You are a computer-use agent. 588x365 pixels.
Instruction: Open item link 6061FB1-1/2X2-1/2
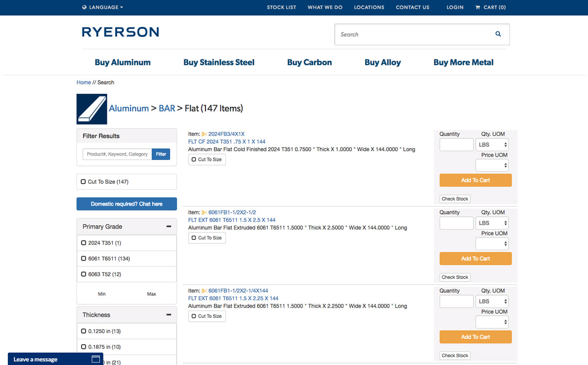(232, 212)
